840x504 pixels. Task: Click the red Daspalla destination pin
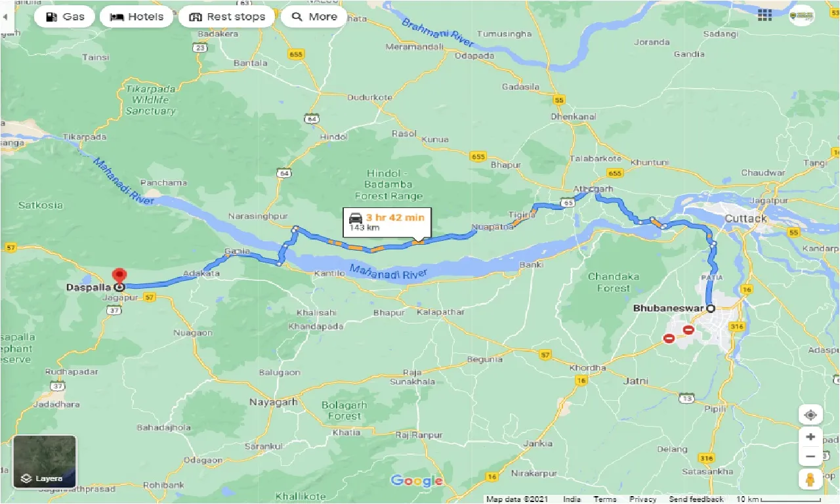119,277
